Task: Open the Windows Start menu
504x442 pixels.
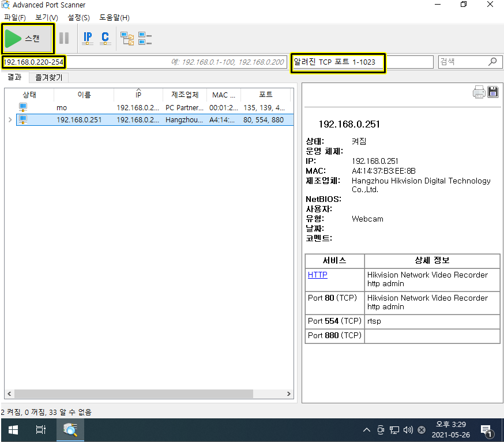Action: [13, 430]
